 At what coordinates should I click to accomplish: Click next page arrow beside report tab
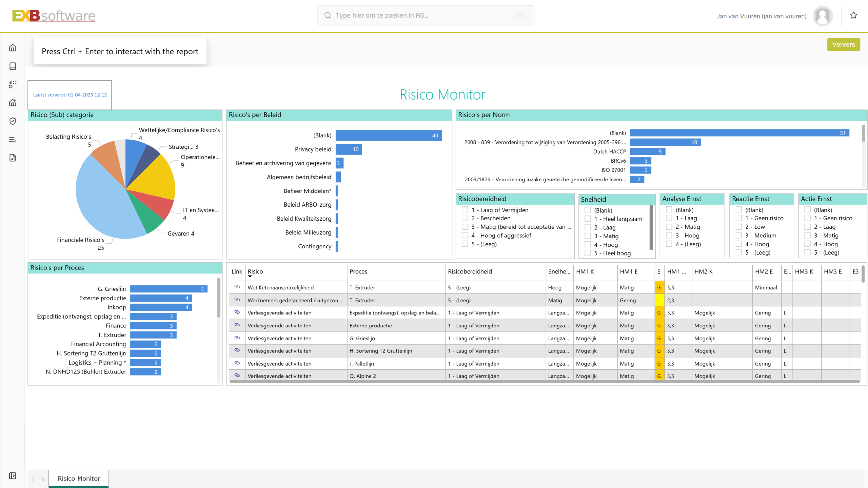(x=43, y=479)
